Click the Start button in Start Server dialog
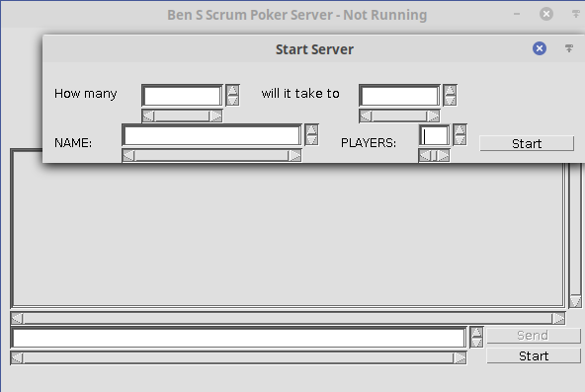 point(527,143)
